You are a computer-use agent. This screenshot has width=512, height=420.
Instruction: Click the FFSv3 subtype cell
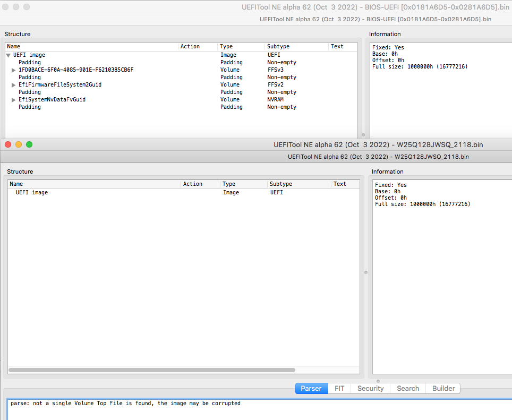pos(276,70)
